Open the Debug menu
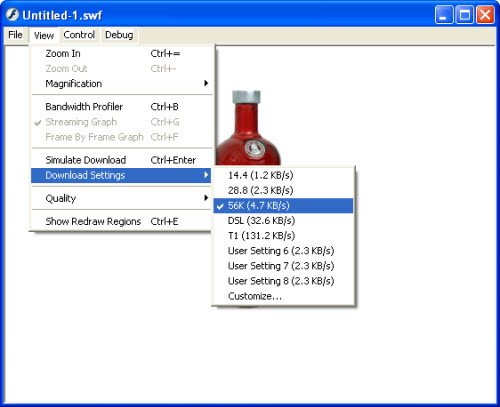The width and height of the screenshot is (500, 407). 119,35
